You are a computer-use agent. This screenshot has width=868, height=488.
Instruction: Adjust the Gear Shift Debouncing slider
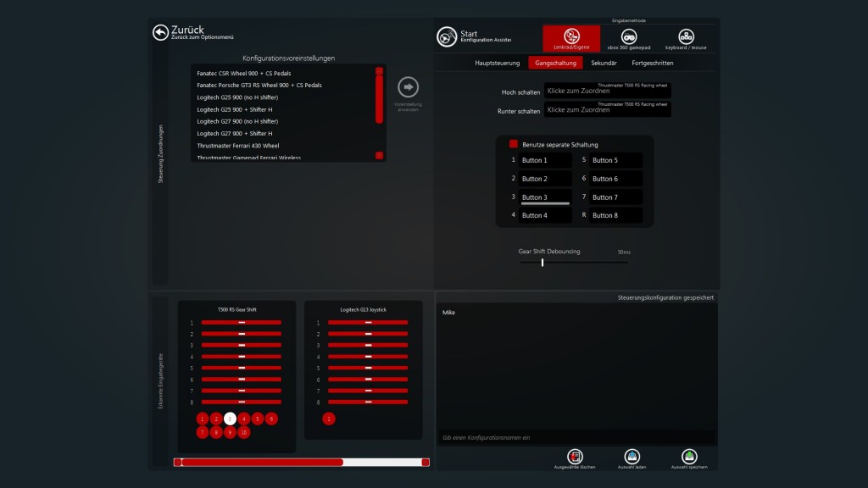(543, 263)
